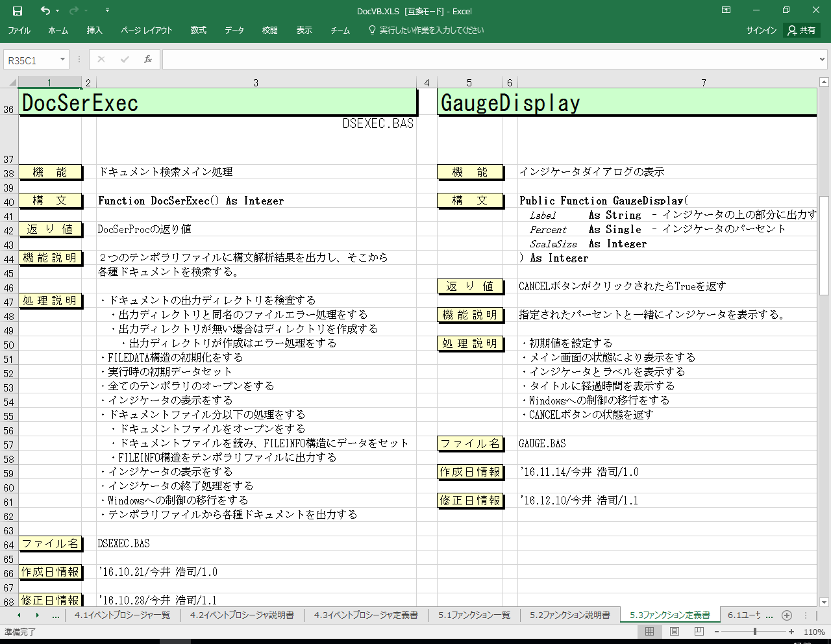
Task: Click sheet tab scroll left arrow
Action: point(19,615)
